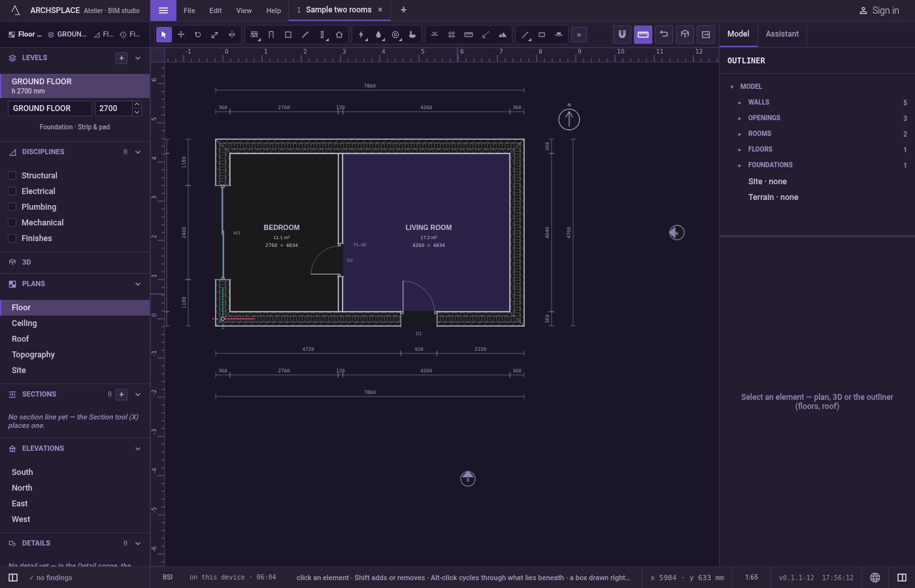915x588 pixels.
Task: Tick the Mechanical discipline checkbox
Action: [12, 222]
